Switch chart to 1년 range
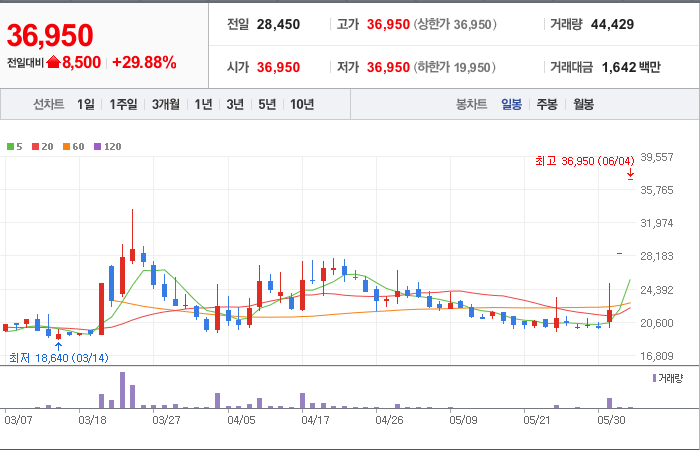700x450 pixels. point(203,104)
